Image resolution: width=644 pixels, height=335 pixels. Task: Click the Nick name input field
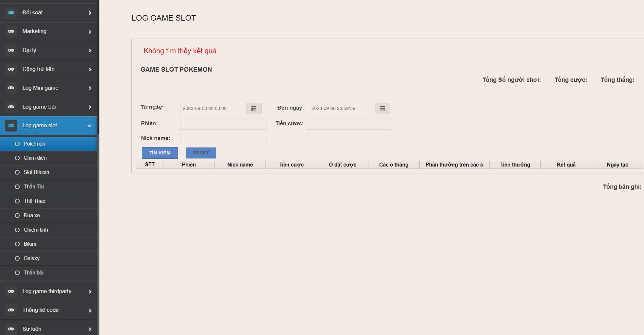click(x=223, y=139)
